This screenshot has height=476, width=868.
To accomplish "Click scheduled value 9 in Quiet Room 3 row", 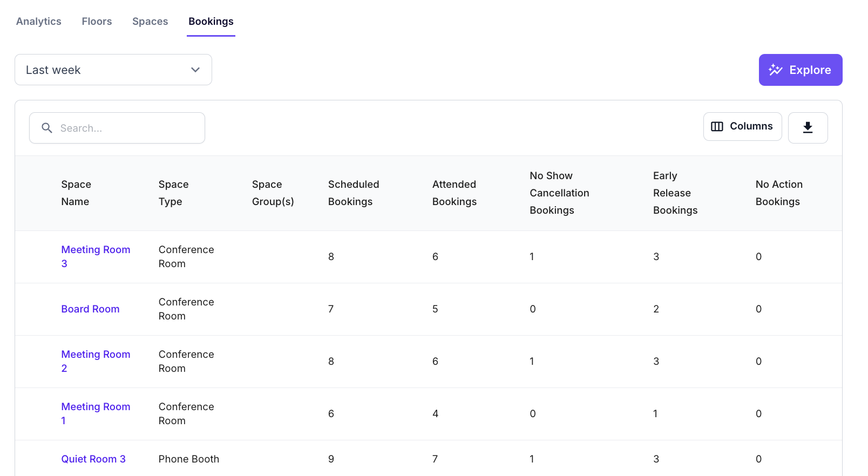I will pyautogui.click(x=331, y=459).
